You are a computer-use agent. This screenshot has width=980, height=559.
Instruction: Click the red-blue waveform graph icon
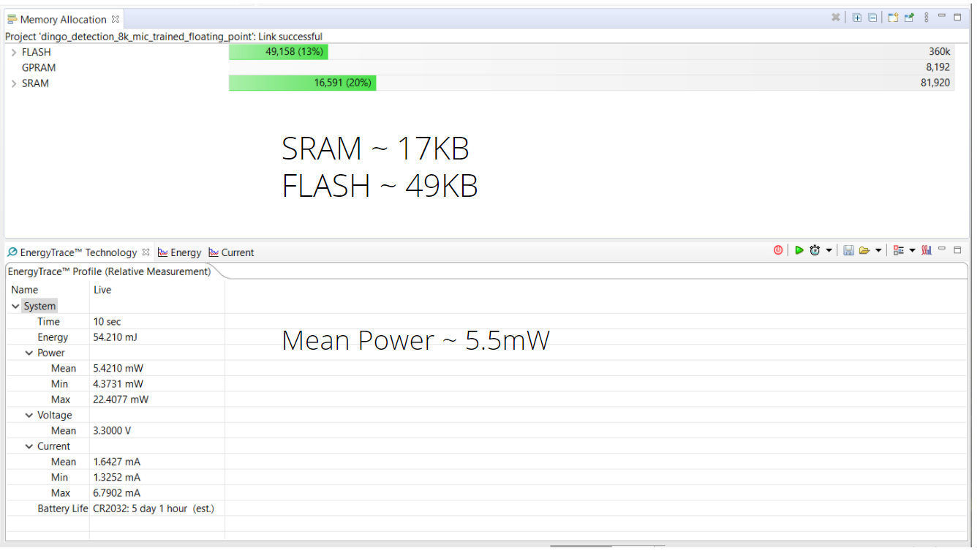[x=927, y=250]
